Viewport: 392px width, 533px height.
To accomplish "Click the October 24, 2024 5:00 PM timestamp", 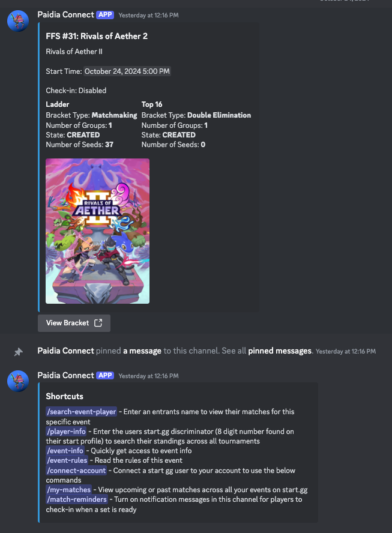I will (127, 71).
